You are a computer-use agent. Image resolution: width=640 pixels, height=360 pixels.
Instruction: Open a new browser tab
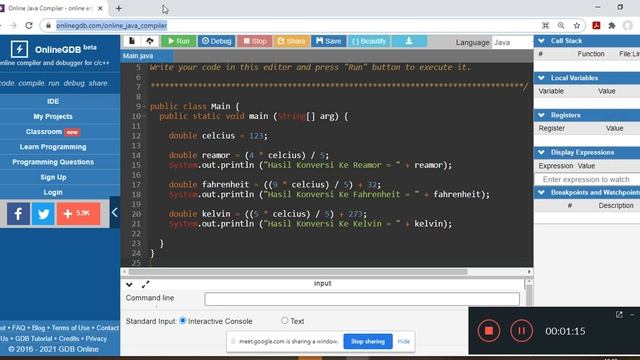(x=119, y=8)
